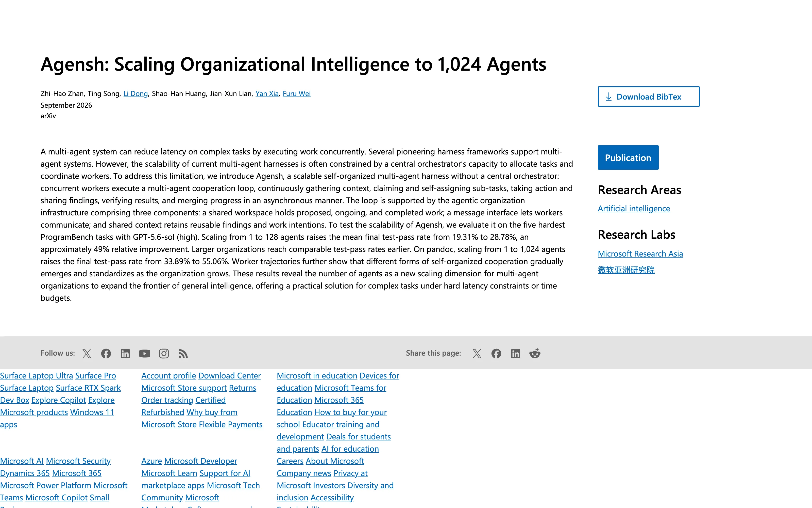This screenshot has width=812, height=508.
Task: Open the Azure footer link
Action: click(x=152, y=461)
